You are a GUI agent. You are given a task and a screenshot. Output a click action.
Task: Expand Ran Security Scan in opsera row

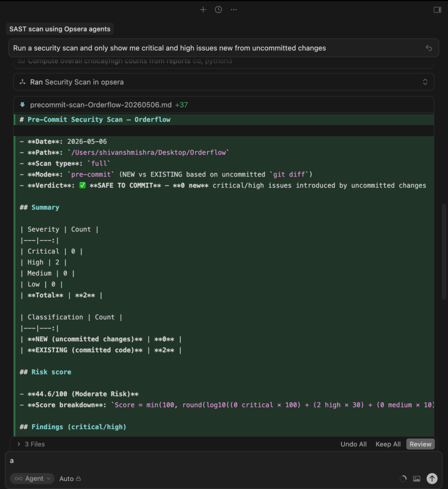point(224,82)
